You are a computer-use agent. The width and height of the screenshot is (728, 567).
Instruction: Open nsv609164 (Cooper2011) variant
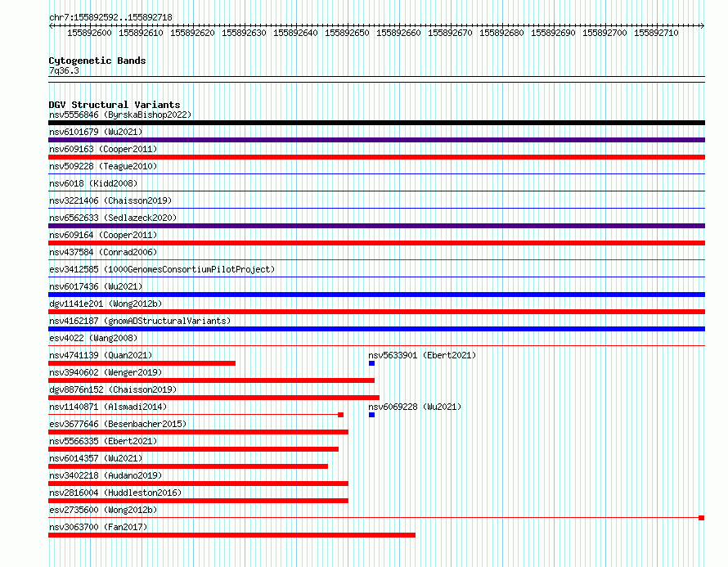coord(103,235)
